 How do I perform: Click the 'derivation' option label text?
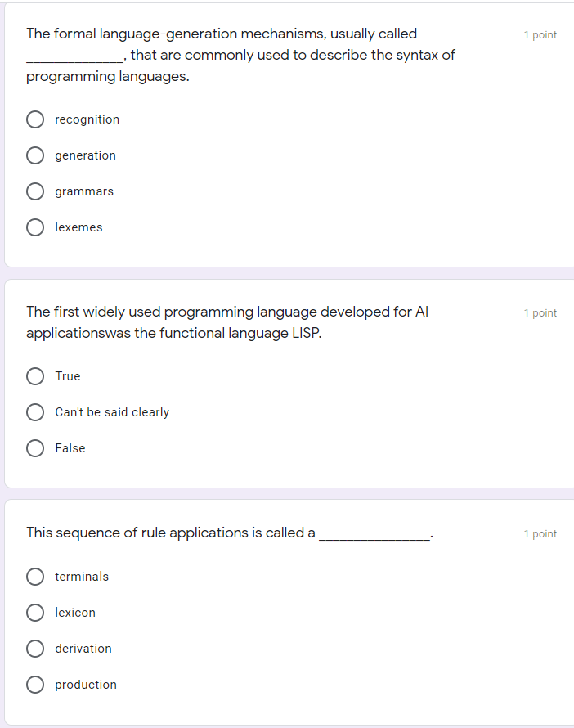[83, 649]
